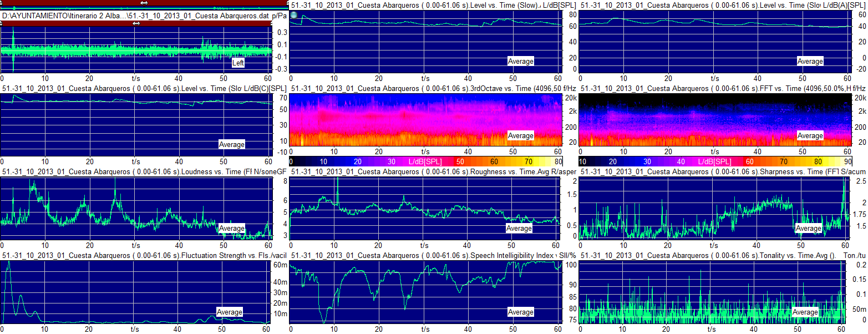Click the Average label in the Loudness vs. Time plot
Screen dimensions: 868x334
point(232,228)
